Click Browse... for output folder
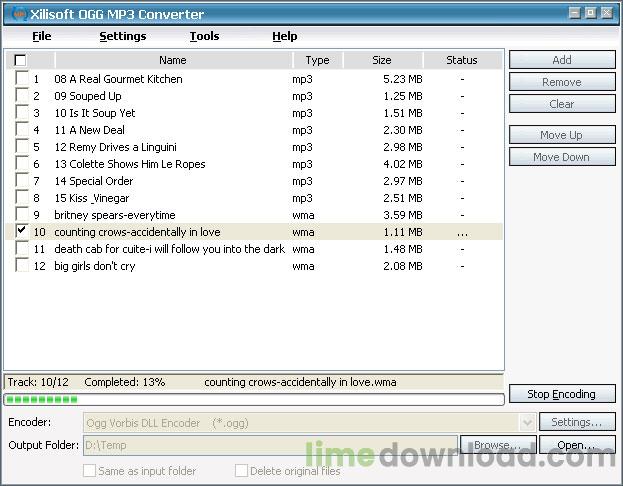 coord(498,445)
